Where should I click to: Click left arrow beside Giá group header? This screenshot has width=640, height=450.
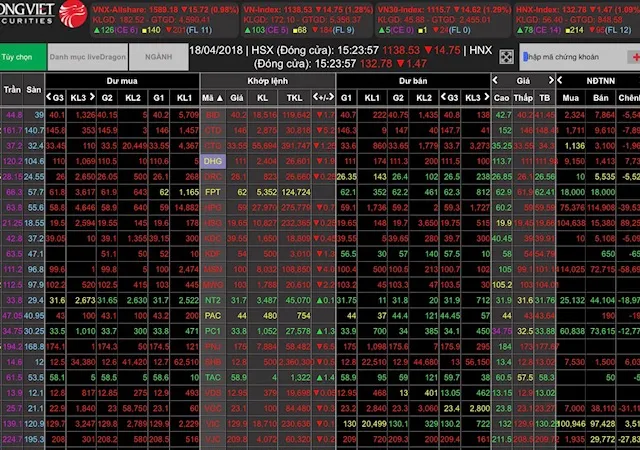tap(495, 80)
